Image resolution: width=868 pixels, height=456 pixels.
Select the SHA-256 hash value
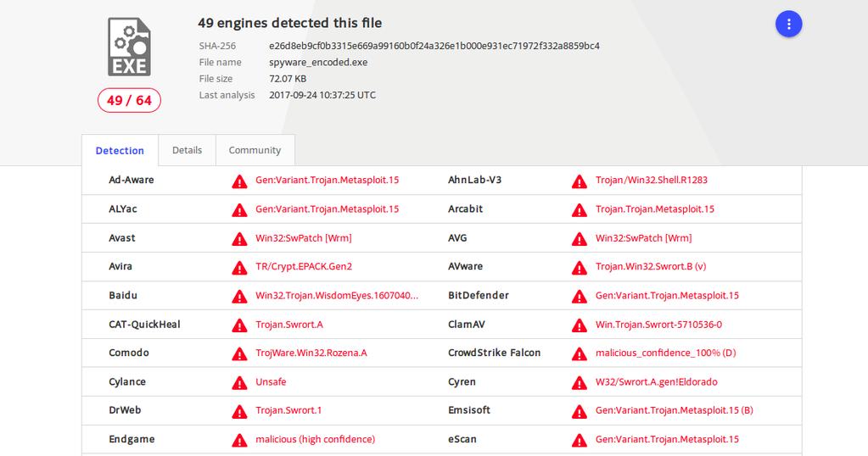click(x=434, y=46)
